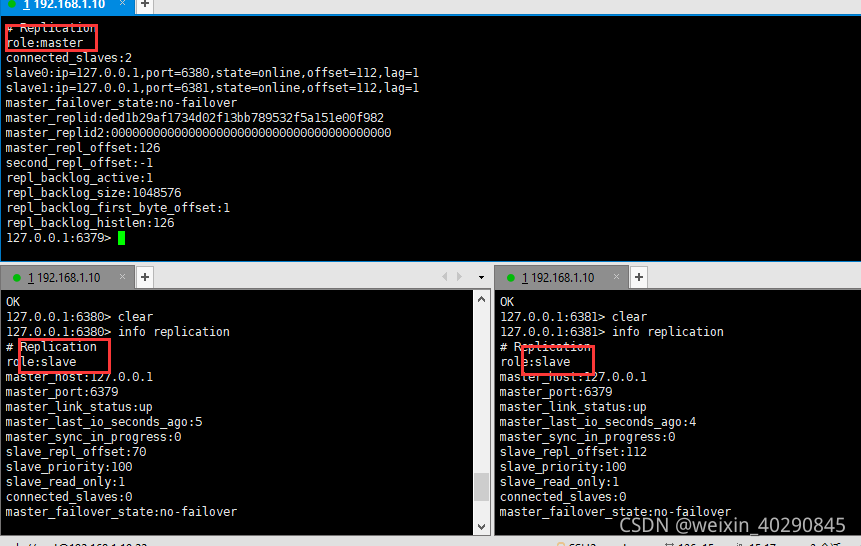861x546 pixels.
Task: Click 'master_port:6379' in the 6380 terminal
Action: 62,392
